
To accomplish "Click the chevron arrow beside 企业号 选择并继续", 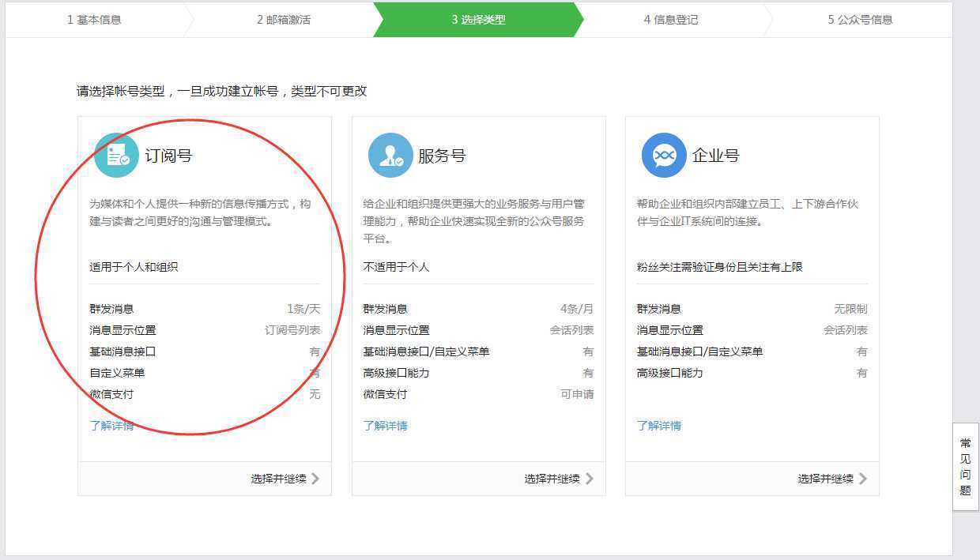I will pyautogui.click(x=865, y=478).
